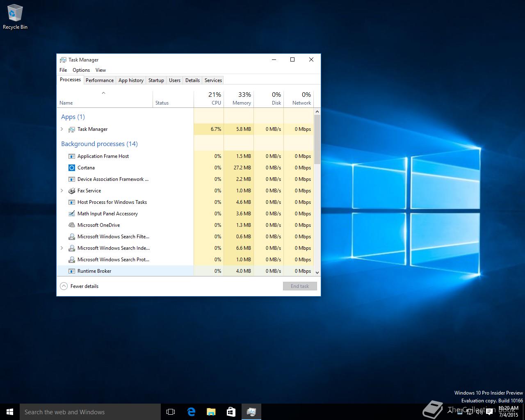Click the Math Input Panel Accessory icon
Viewport: 525px width, 420px height.
point(71,214)
